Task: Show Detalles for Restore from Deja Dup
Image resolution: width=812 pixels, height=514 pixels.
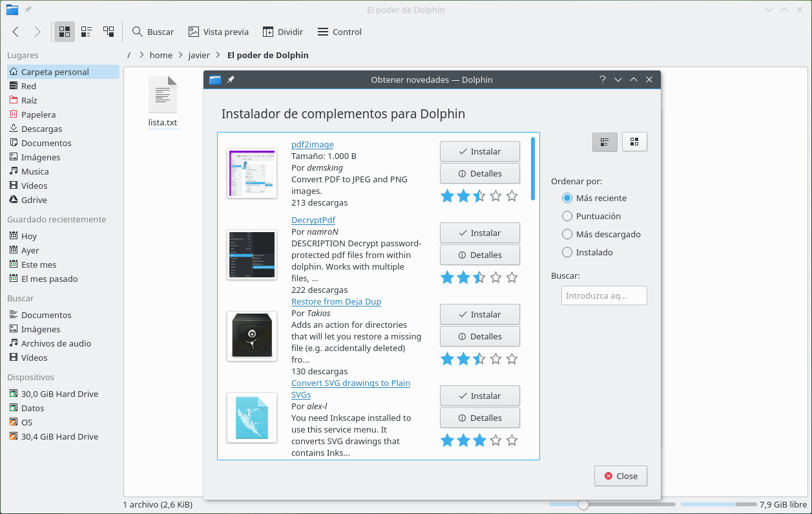Action: [x=480, y=336]
